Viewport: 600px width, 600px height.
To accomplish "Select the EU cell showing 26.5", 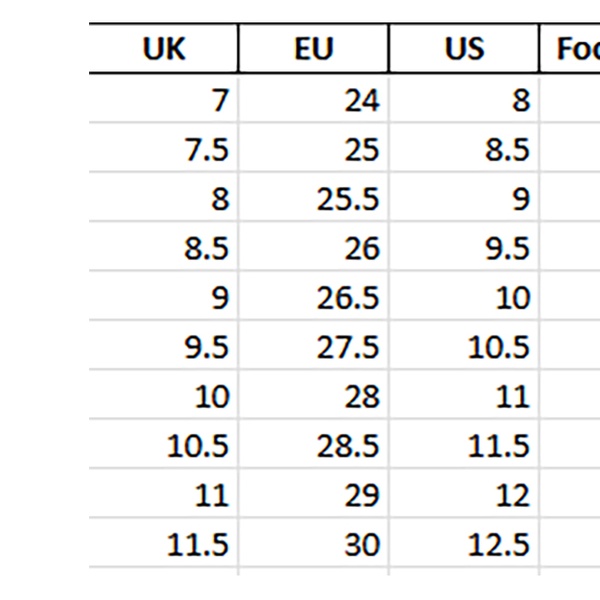I will (314, 298).
